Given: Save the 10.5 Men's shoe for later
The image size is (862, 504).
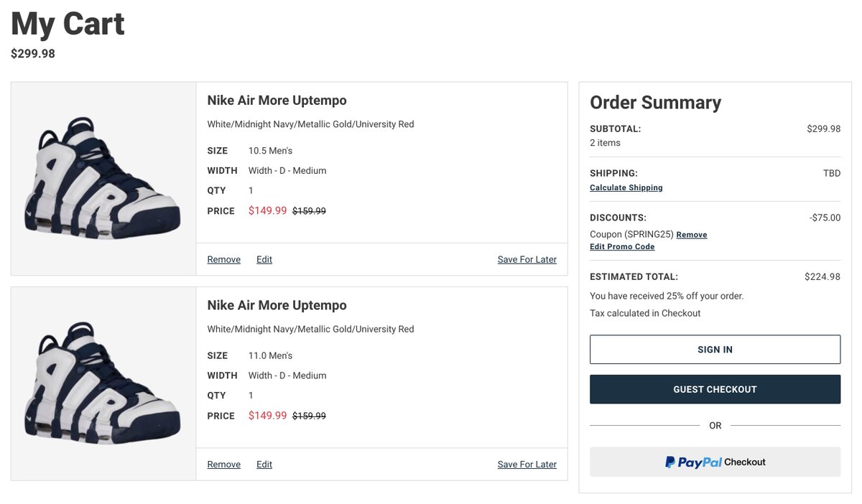Looking at the screenshot, I should click(x=527, y=259).
